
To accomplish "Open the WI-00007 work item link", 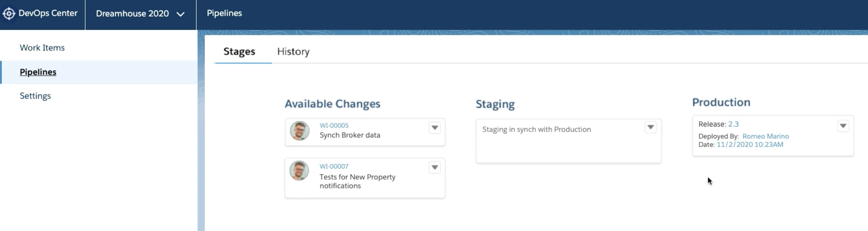I will [334, 166].
